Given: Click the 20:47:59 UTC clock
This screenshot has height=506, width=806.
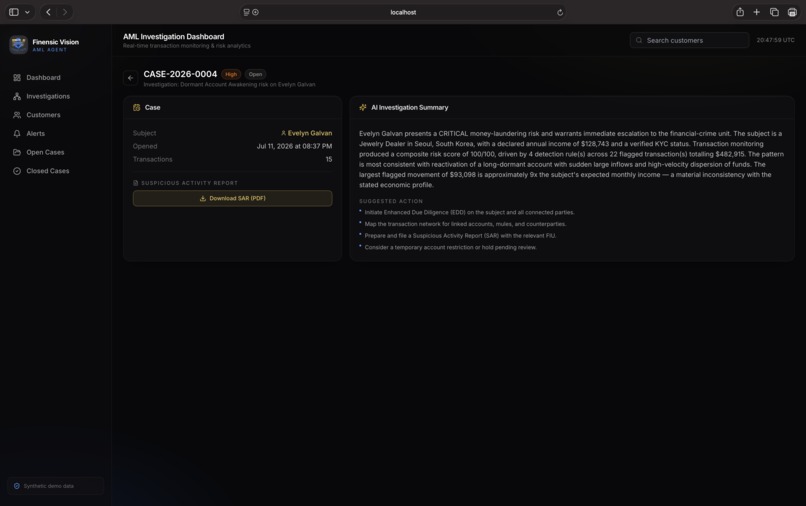Looking at the screenshot, I should pos(775,40).
